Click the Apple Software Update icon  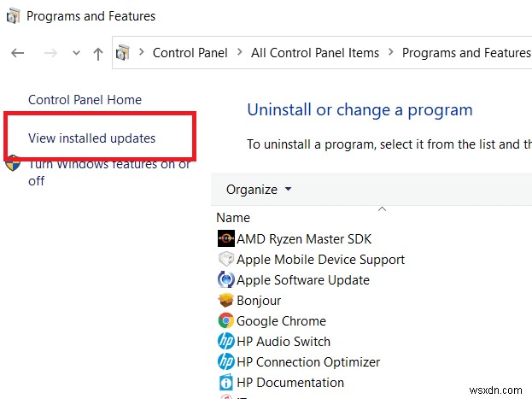pyautogui.click(x=226, y=279)
